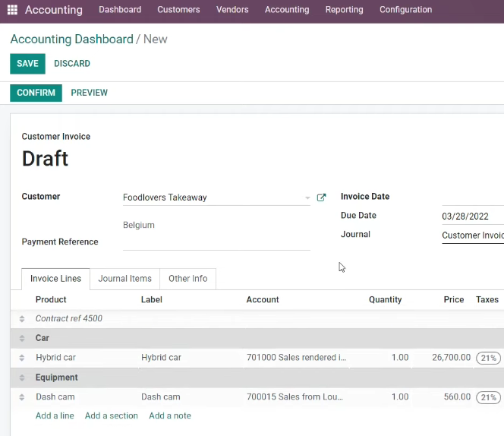Discard the new invoice
Viewport: 504px width, 436px height.
[72, 64]
